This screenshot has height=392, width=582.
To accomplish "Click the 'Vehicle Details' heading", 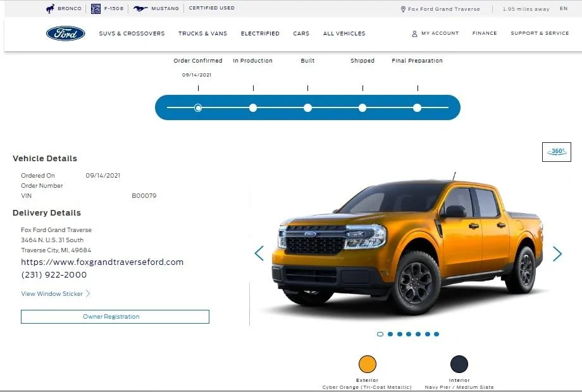I will point(45,158).
